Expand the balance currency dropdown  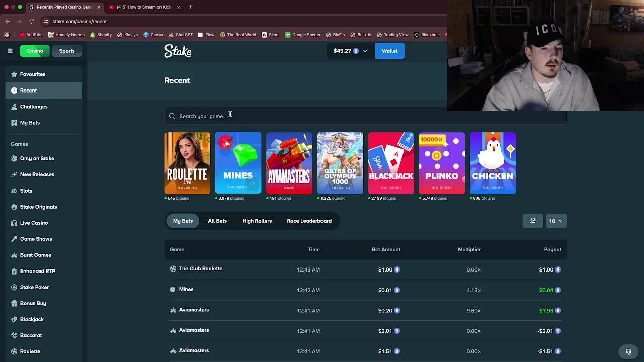(365, 51)
